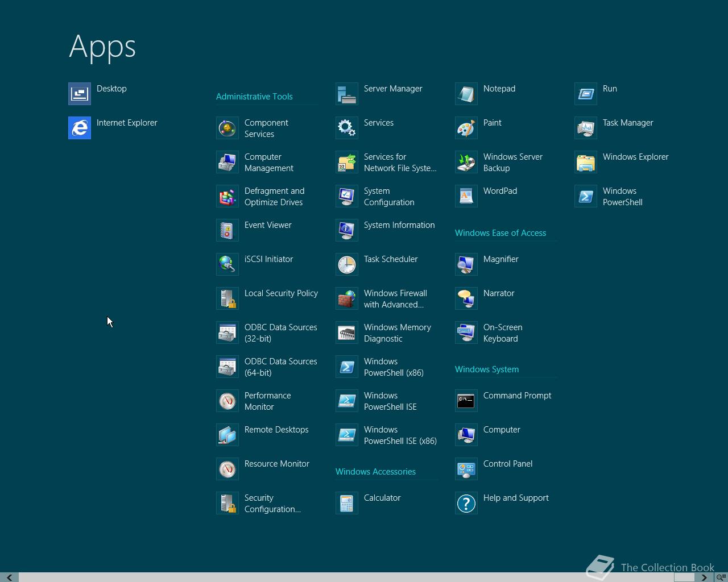Open the Desktop tile icon
The image size is (728, 582).
point(80,94)
